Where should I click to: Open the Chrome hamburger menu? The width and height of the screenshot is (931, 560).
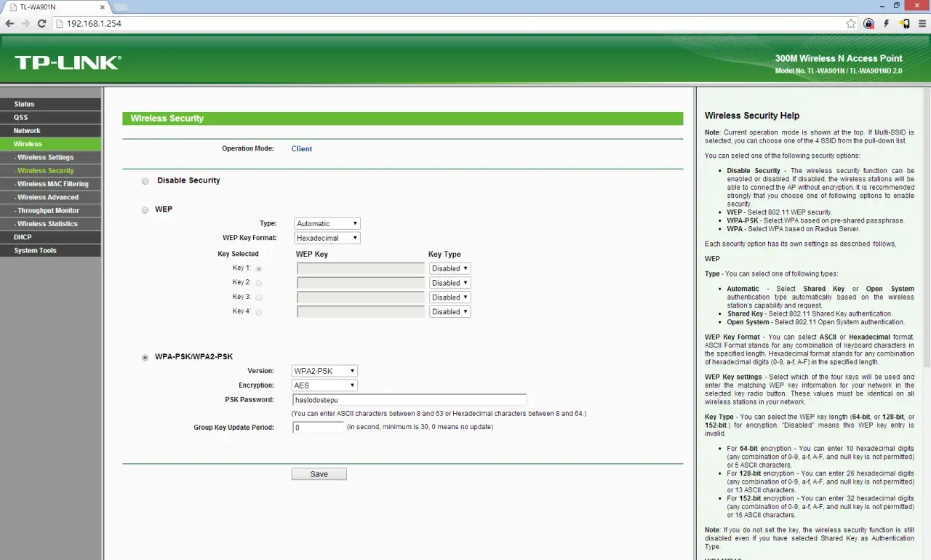[x=921, y=23]
